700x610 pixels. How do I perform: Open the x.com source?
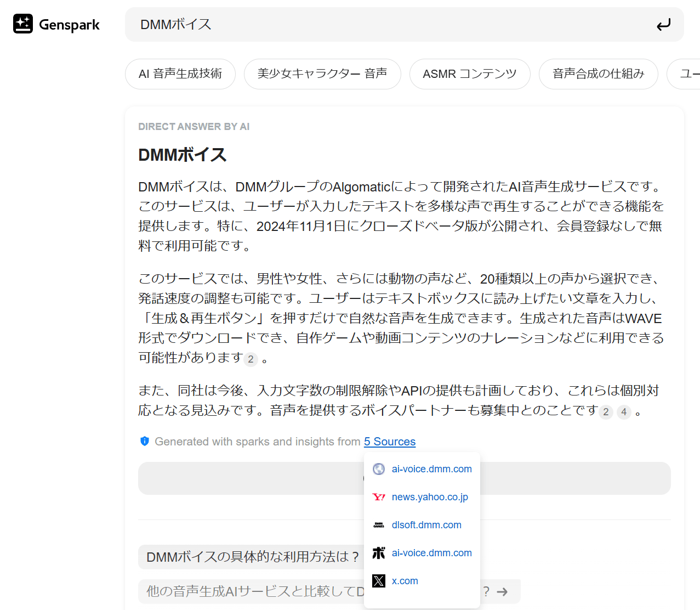coord(405,581)
